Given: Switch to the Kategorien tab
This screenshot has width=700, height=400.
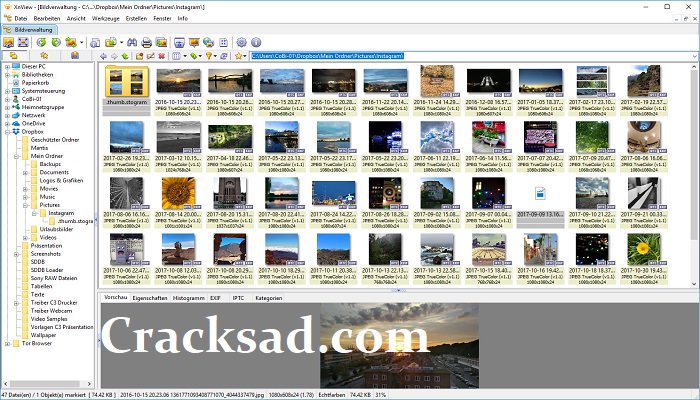Looking at the screenshot, I should click(x=268, y=298).
